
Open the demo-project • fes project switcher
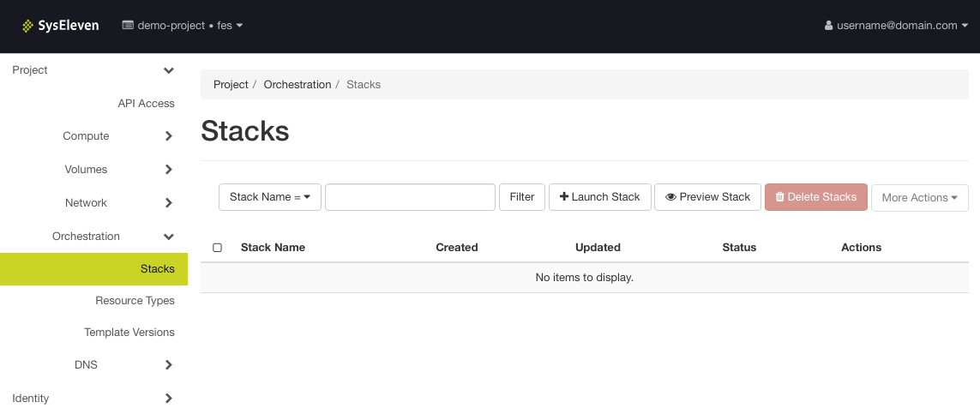click(183, 26)
